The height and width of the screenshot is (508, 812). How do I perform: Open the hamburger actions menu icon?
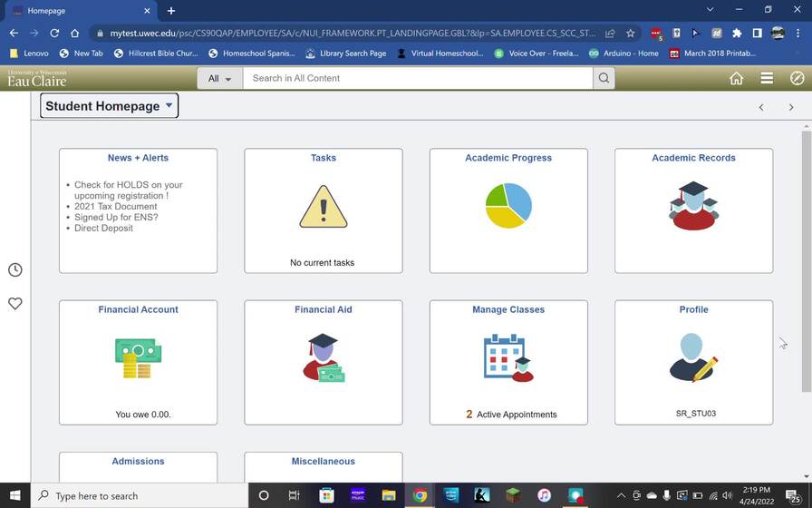(767, 79)
